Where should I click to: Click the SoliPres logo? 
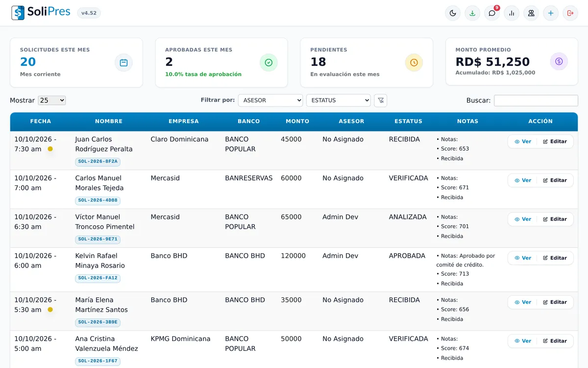click(41, 13)
